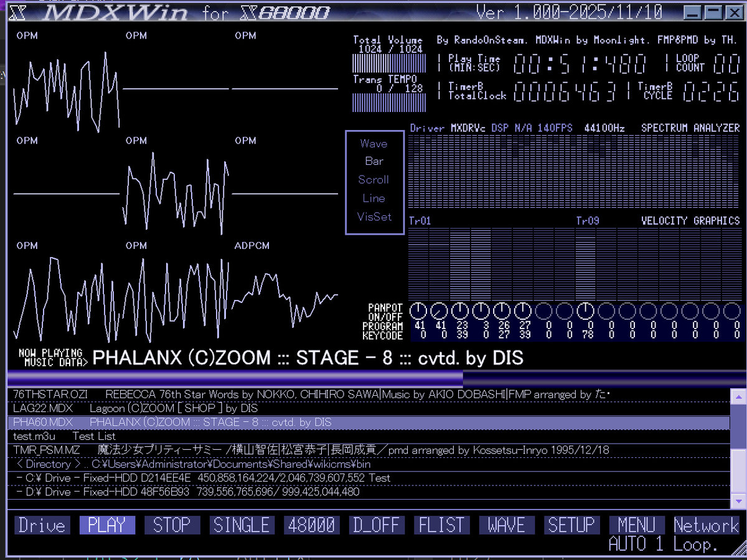The height and width of the screenshot is (560, 747).
Task: Open the C:¥ Drive Fixed-HDD entry
Action: (368, 478)
